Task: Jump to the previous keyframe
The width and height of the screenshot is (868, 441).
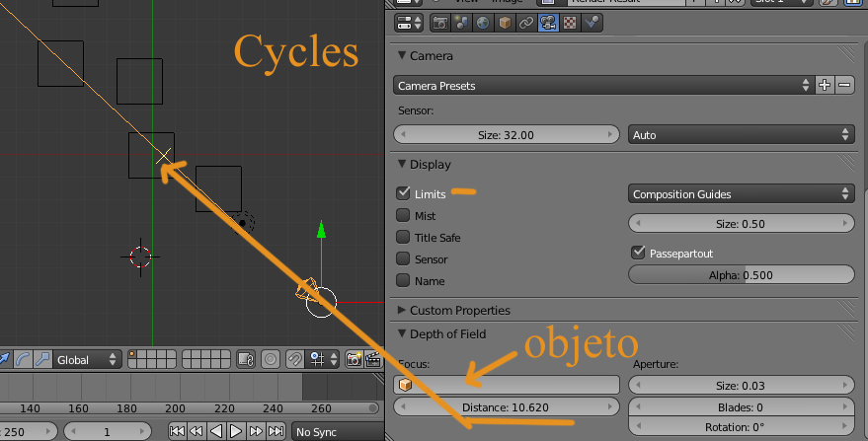Action: point(196,431)
